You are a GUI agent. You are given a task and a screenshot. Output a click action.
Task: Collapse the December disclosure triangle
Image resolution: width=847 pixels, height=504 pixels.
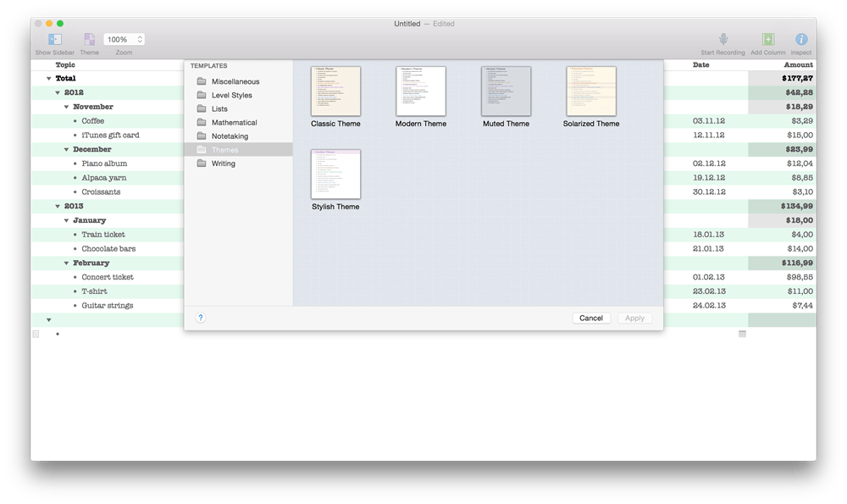pyautogui.click(x=66, y=150)
